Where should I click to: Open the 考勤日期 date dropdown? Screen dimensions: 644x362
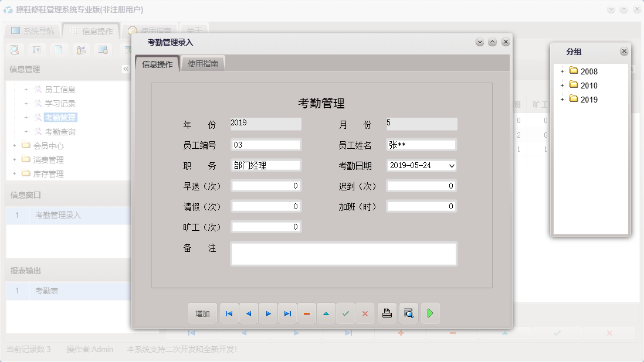[449, 165]
